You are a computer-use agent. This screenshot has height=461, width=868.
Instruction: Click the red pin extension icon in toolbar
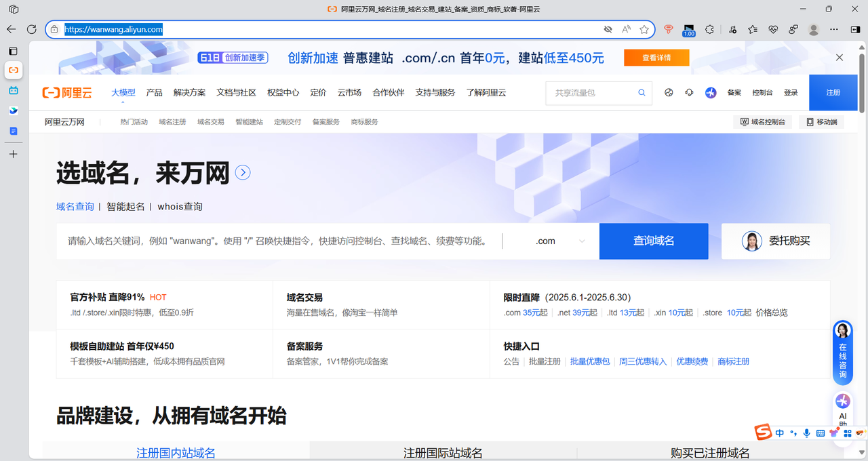[x=669, y=29]
